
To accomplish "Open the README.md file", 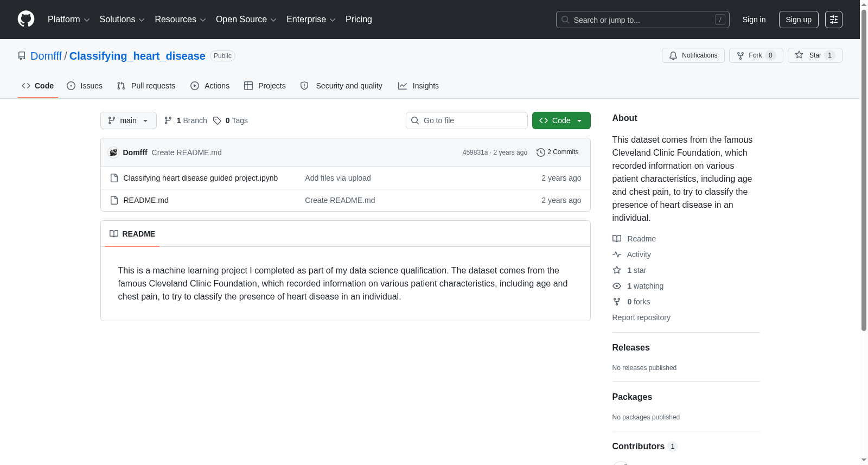I will (x=146, y=200).
